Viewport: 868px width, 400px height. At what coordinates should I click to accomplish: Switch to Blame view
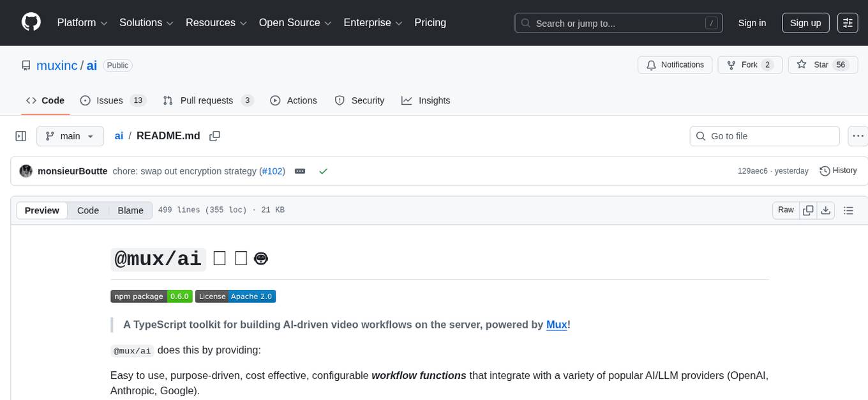click(130, 210)
